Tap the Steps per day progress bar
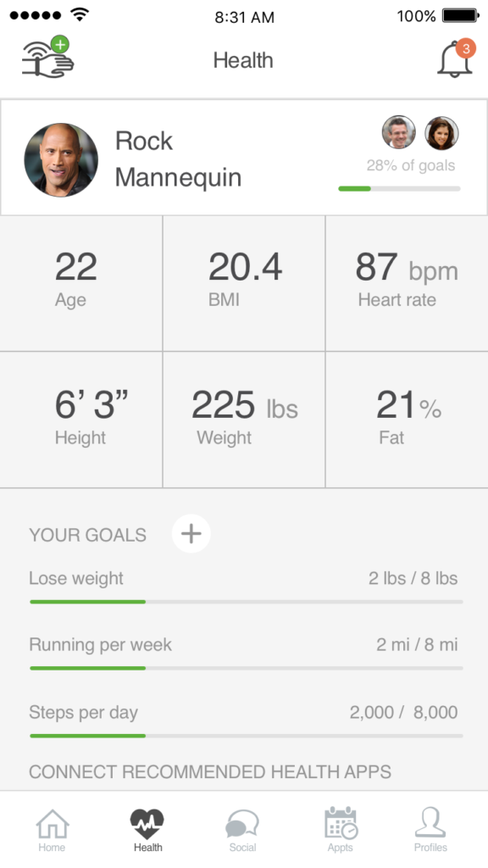488x868 pixels. [x=247, y=736]
